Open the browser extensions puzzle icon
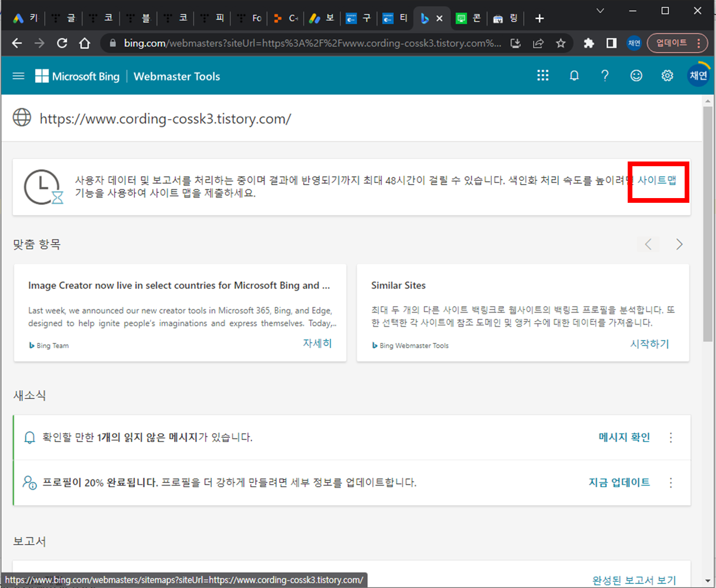 point(589,43)
